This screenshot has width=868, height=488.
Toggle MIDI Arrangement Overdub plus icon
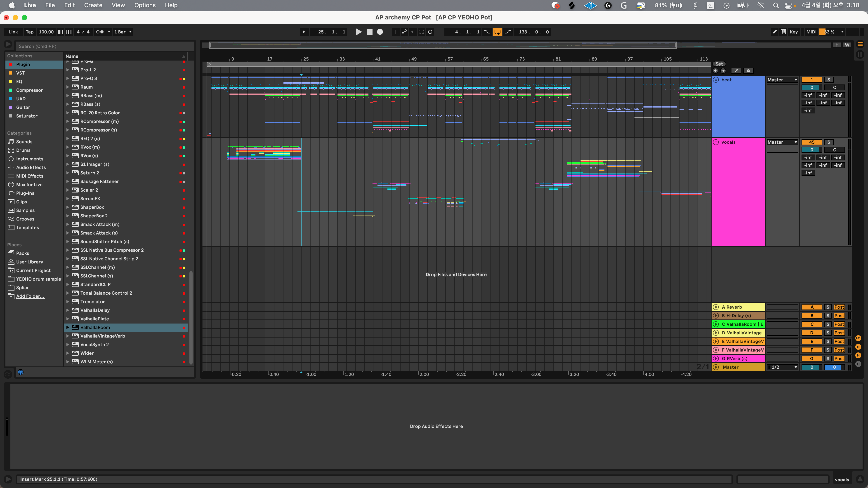pyautogui.click(x=396, y=32)
